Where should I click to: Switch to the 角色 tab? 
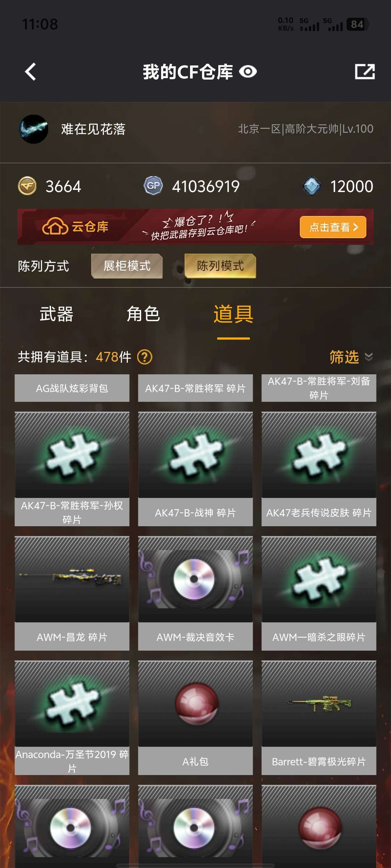[x=143, y=314]
